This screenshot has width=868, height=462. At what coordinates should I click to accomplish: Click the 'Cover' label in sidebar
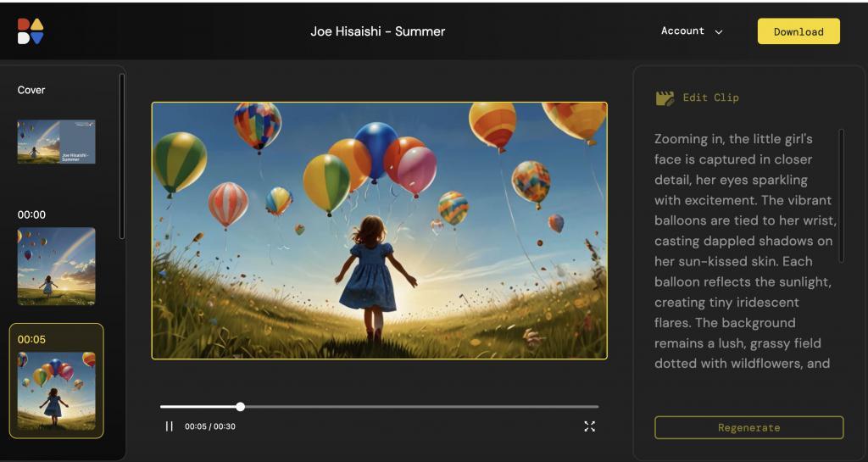pyautogui.click(x=31, y=90)
